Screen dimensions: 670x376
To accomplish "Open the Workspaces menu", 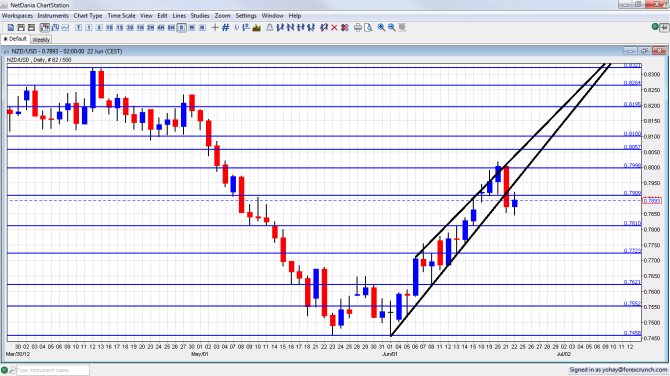I will tap(18, 15).
